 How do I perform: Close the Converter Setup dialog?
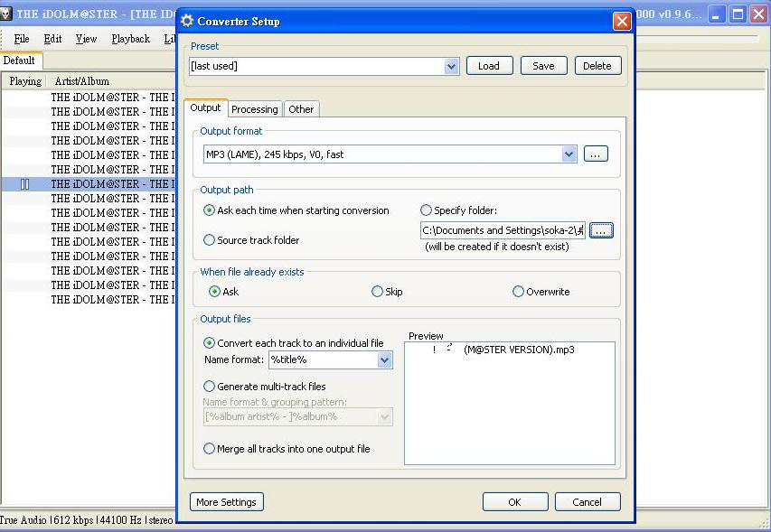pos(621,21)
